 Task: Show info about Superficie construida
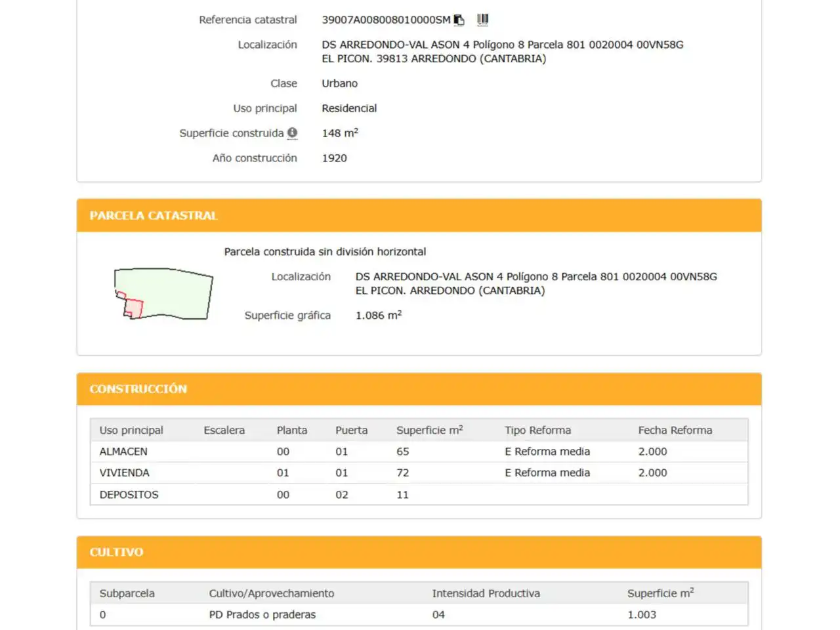(292, 133)
